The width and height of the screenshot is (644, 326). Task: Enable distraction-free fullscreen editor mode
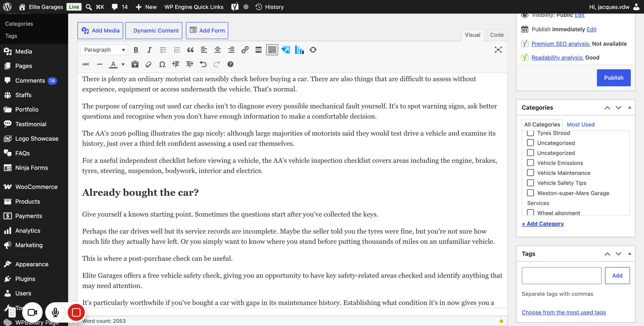click(498, 50)
